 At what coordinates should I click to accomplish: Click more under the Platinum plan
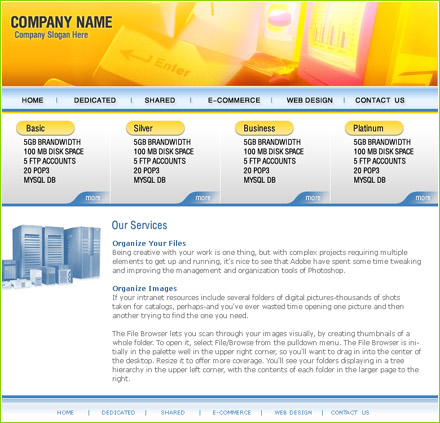click(423, 198)
